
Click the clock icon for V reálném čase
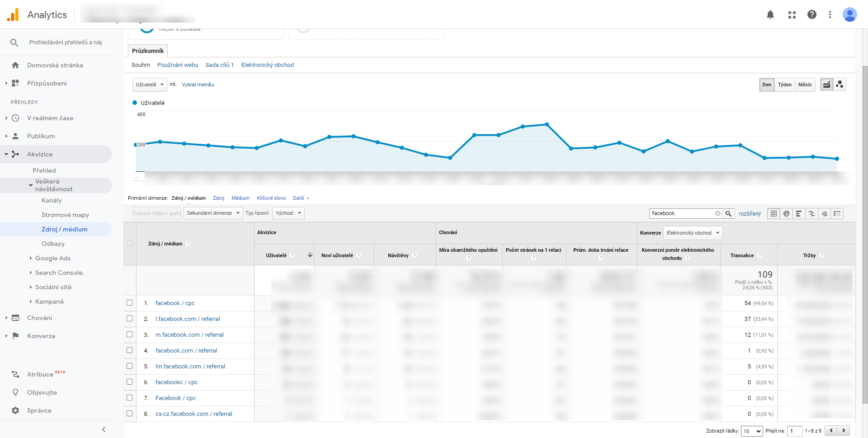(x=15, y=118)
